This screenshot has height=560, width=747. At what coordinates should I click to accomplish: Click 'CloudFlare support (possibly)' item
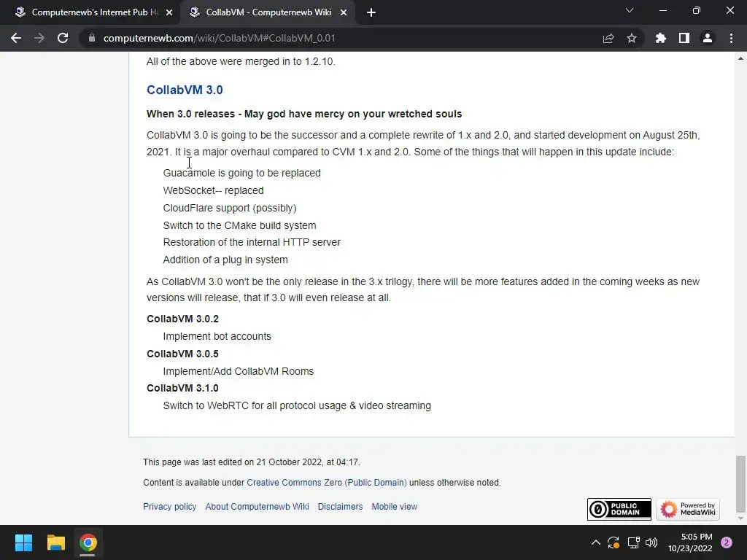coord(230,208)
